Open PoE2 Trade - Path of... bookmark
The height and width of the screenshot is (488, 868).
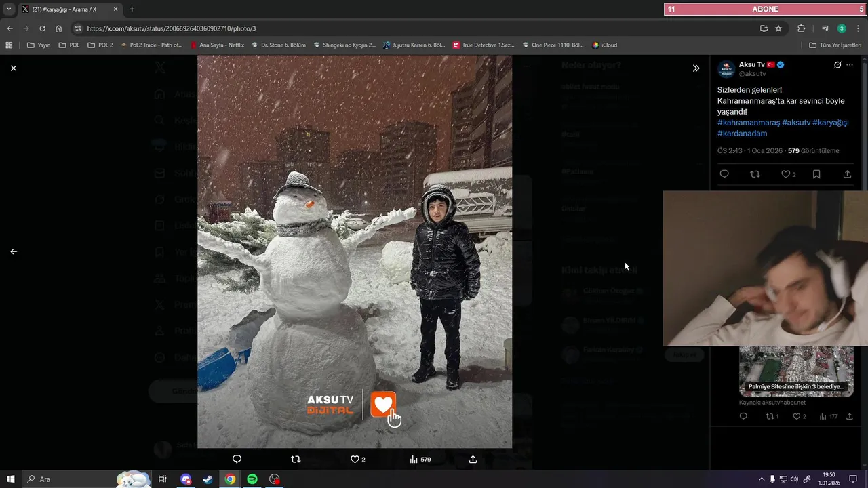pos(152,45)
